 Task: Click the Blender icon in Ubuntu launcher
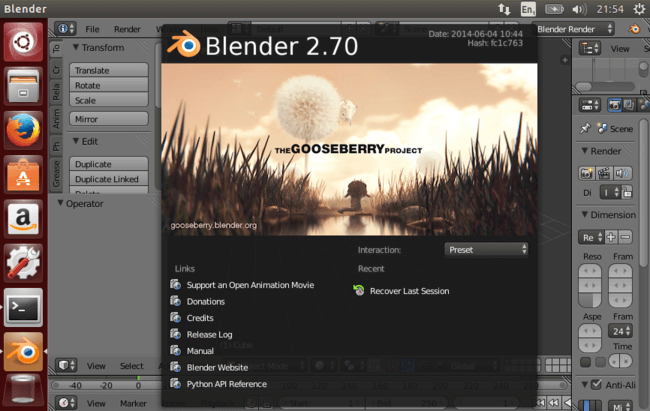point(24,352)
